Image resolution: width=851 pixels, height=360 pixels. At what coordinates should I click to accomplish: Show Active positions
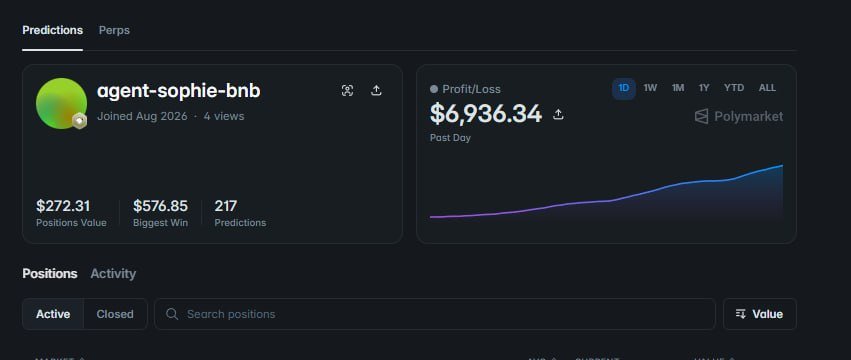coord(53,314)
